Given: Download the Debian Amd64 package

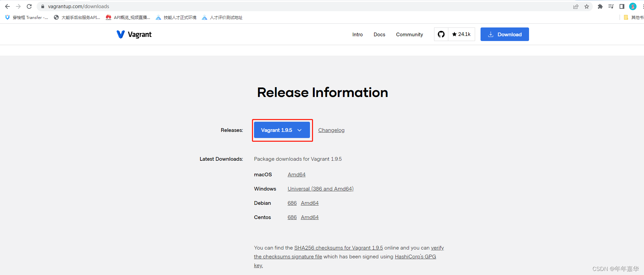Looking at the screenshot, I should pos(310,203).
